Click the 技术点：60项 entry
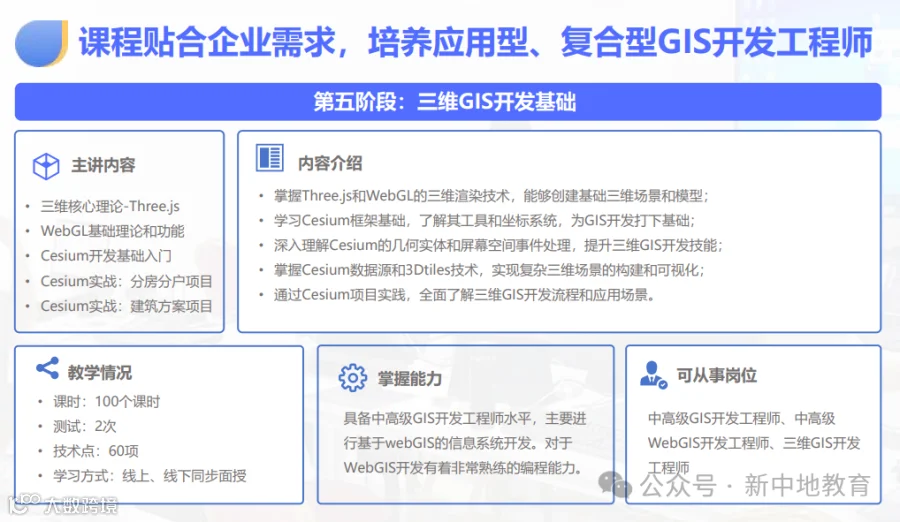This screenshot has height=522, width=900. click(x=96, y=451)
